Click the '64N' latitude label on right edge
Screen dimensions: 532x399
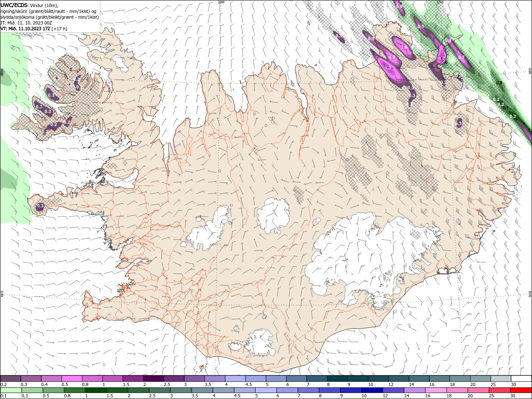[530, 294]
